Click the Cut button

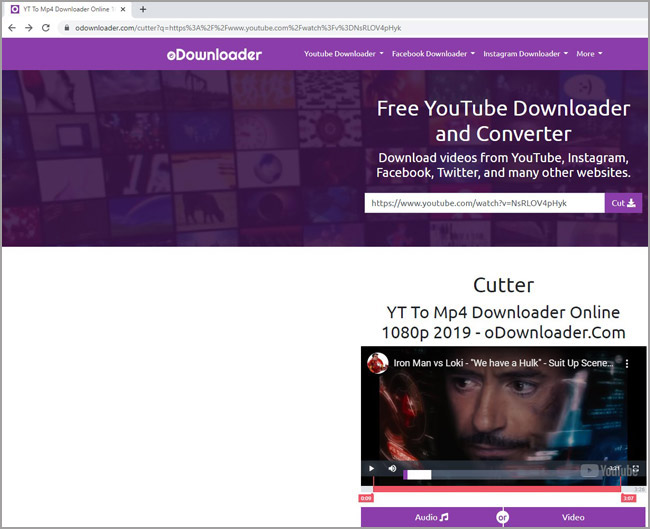623,203
